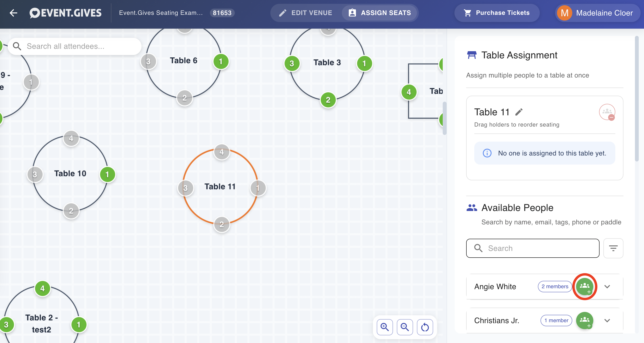
Task: Select green seat 3 of Table 3
Action: click(x=292, y=64)
